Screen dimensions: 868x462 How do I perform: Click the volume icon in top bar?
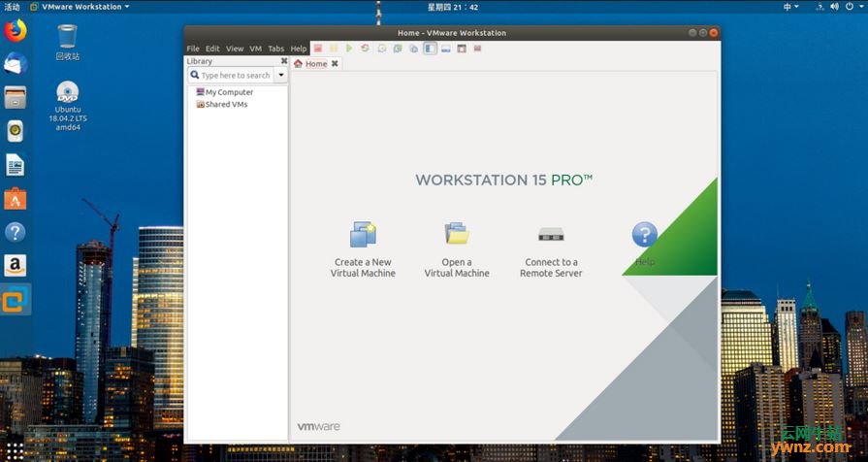pos(835,7)
